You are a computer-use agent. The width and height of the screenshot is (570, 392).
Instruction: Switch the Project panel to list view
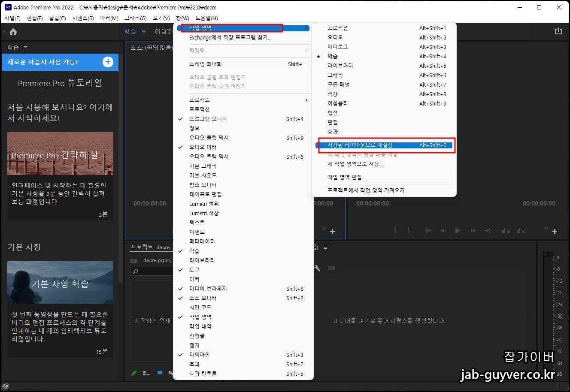[x=147, y=373]
